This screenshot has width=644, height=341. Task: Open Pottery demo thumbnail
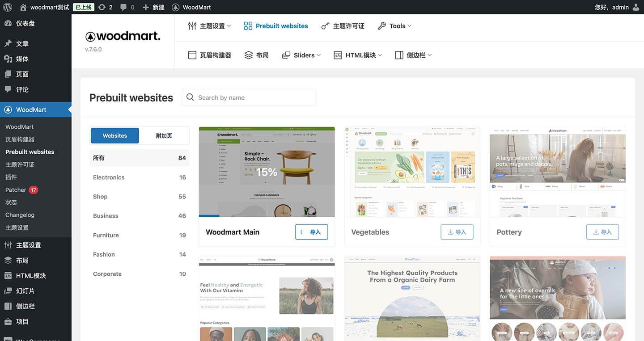coord(558,172)
